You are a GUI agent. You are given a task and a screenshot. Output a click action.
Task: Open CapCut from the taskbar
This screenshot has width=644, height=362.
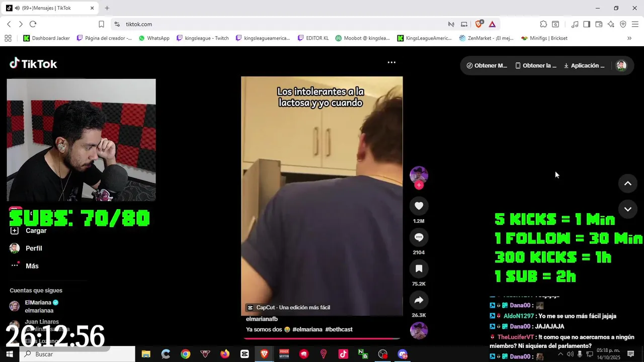pyautogui.click(x=245, y=354)
